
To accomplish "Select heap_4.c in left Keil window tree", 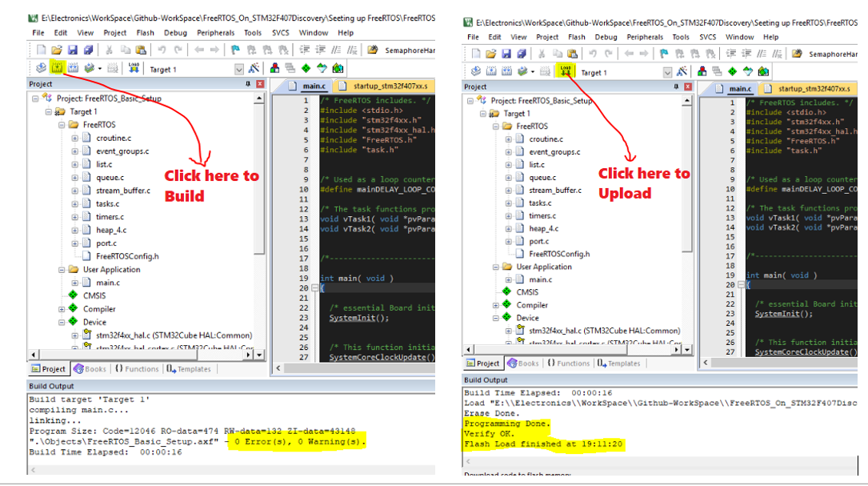I will tap(110, 230).
